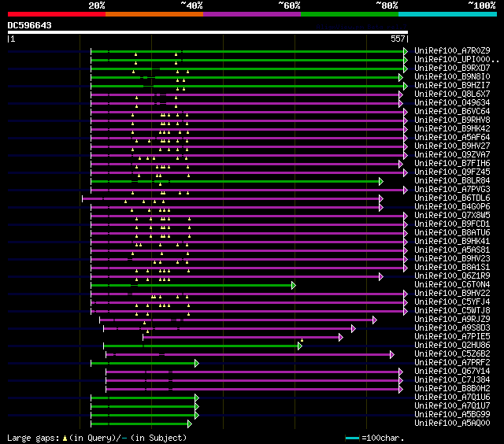The image size is (504, 444).
Task: Click the cyan ~100% identity legend segment
Action: point(448,14)
